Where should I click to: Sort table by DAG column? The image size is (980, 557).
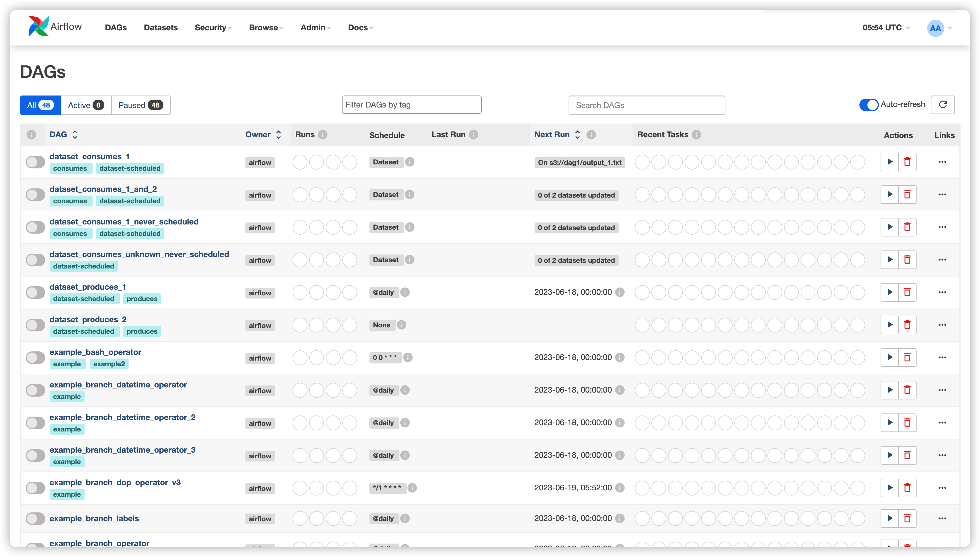pyautogui.click(x=63, y=135)
